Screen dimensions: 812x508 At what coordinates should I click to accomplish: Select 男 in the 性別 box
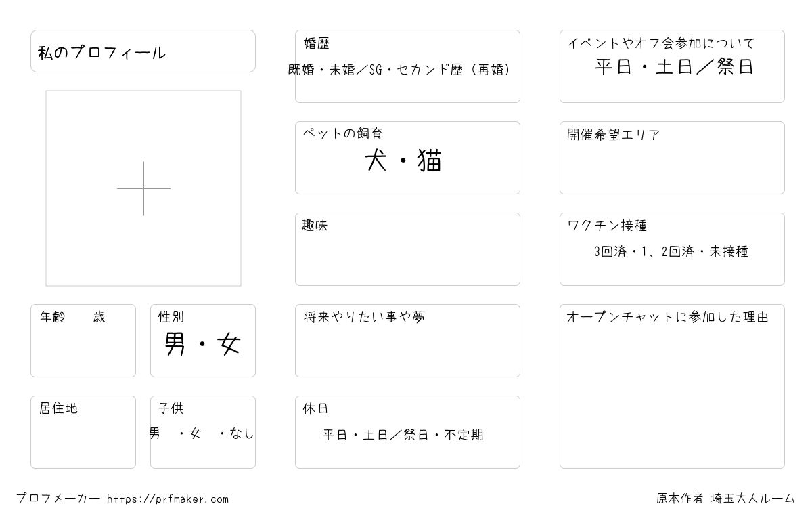click(175, 345)
